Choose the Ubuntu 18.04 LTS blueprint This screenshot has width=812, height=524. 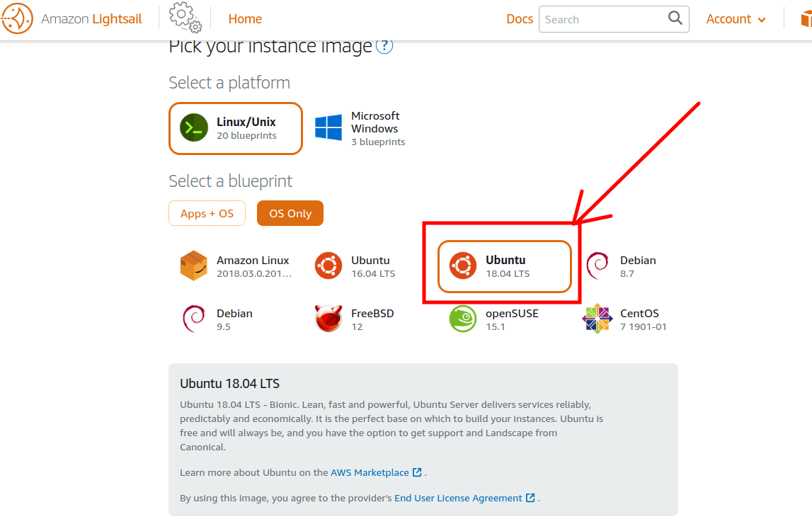click(504, 266)
